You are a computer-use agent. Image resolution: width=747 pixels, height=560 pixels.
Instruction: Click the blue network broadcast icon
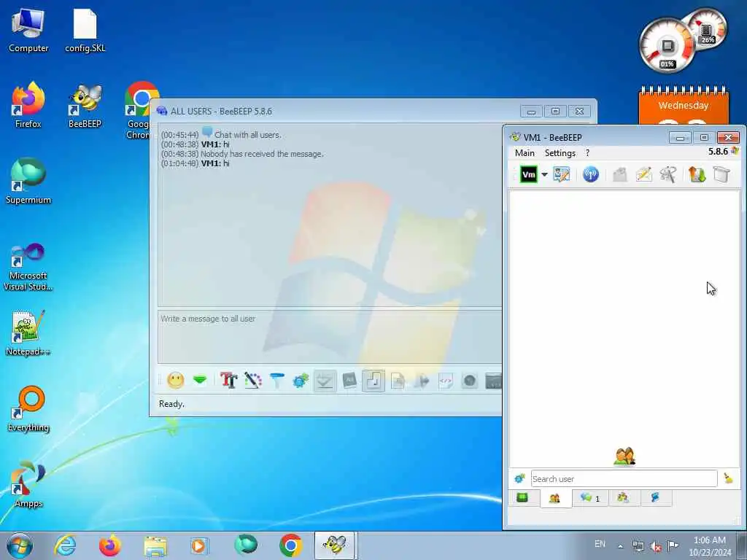[x=591, y=174]
